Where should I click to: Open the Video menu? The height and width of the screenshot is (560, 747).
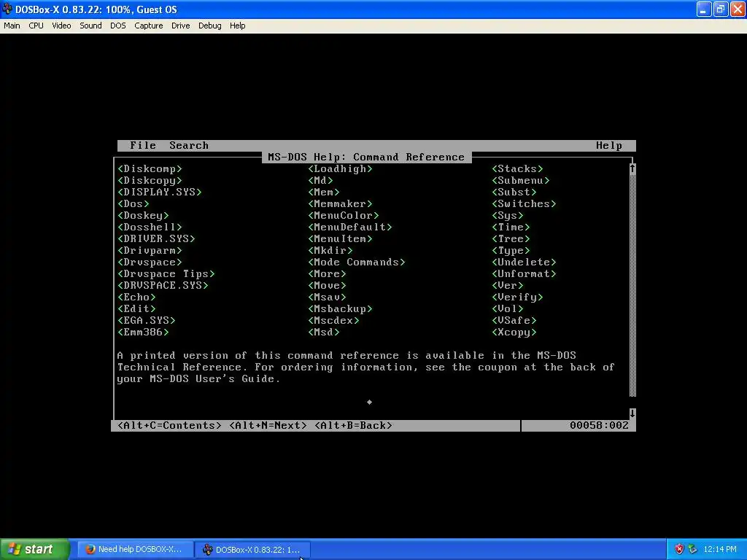(x=61, y=26)
